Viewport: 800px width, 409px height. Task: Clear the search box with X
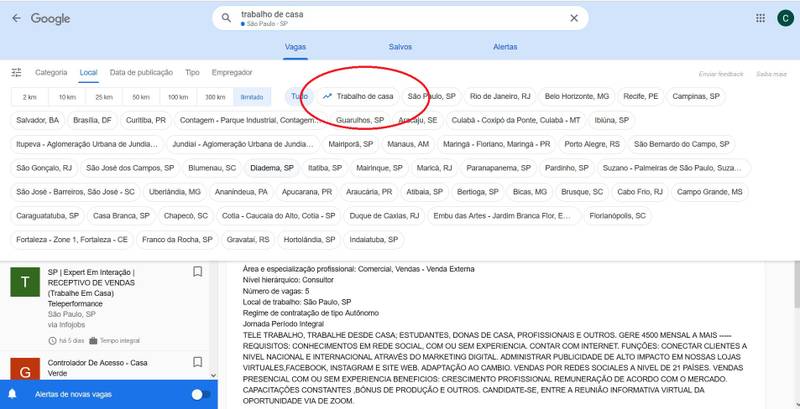tap(574, 18)
